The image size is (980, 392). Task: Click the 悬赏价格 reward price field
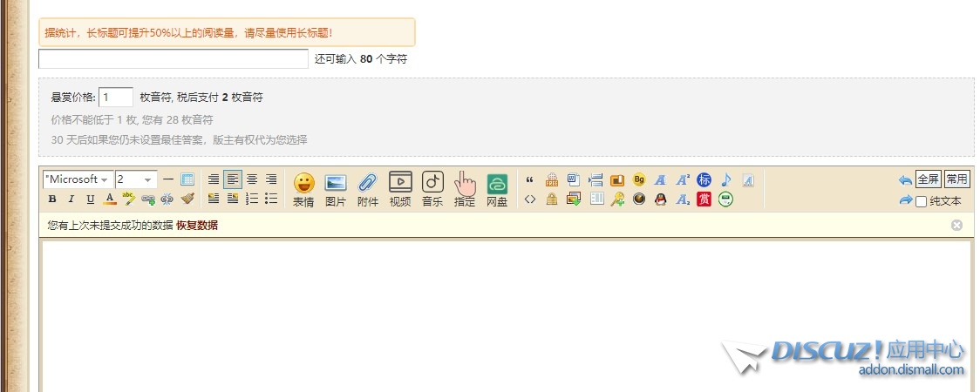[x=116, y=98]
